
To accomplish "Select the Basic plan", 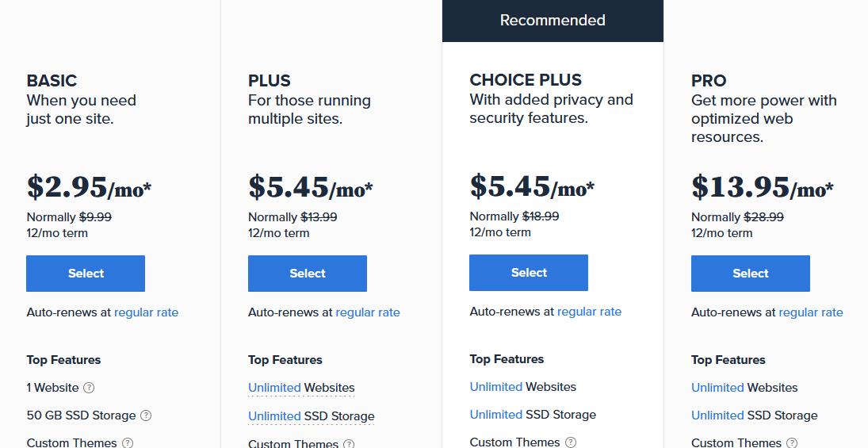I will 86,274.
